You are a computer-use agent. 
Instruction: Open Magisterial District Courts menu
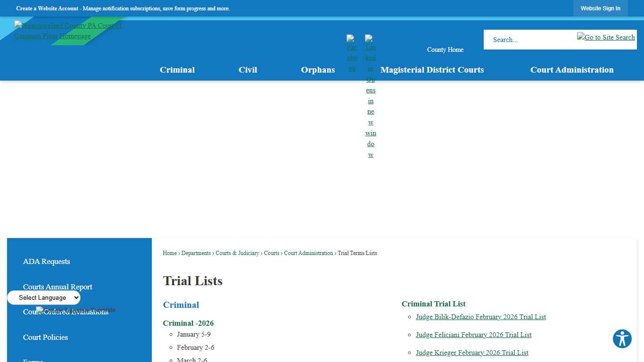tap(432, 70)
